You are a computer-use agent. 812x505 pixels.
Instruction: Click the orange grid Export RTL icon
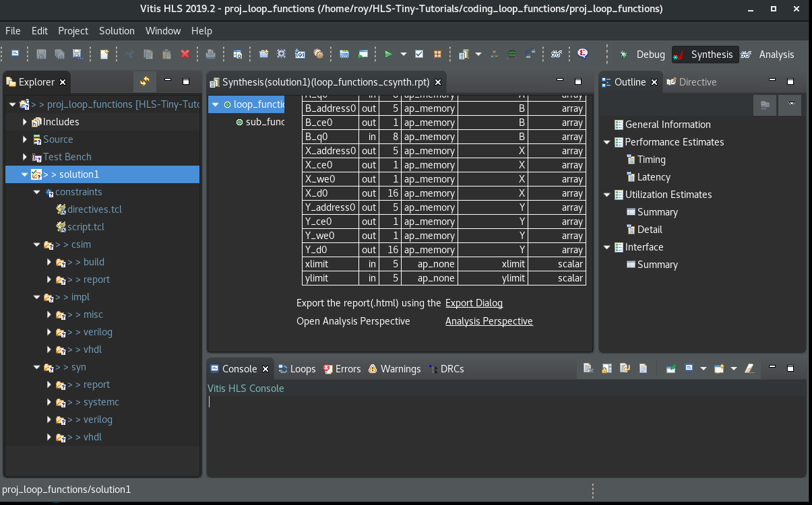point(437,55)
